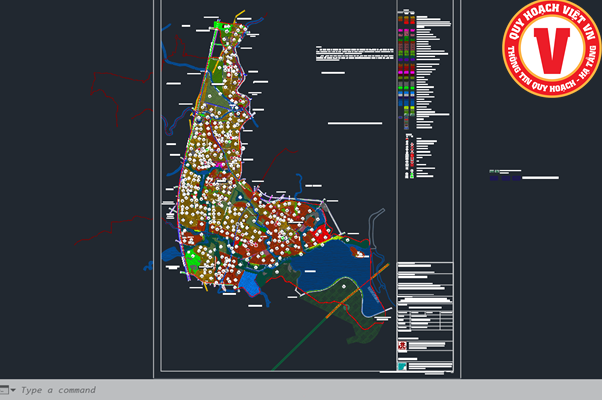
Task: Open the recent commands dropdown arrow
Action: 13,390
